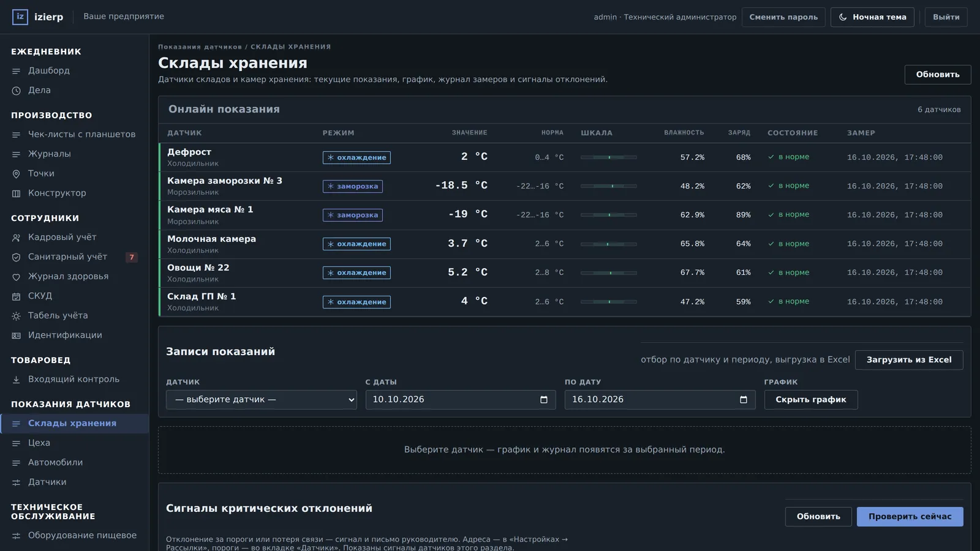Go to Автомобили sensor section
The width and height of the screenshot is (980, 551).
click(x=74, y=463)
